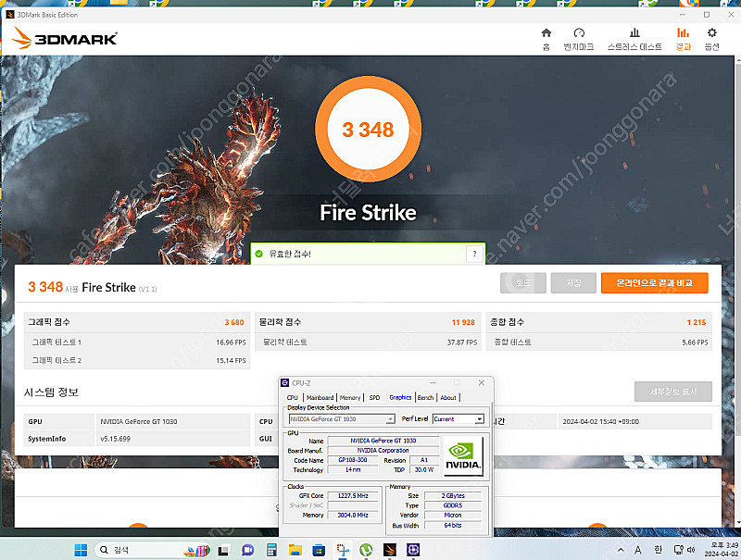Go to the 3DMark Home tab

pyautogui.click(x=546, y=39)
